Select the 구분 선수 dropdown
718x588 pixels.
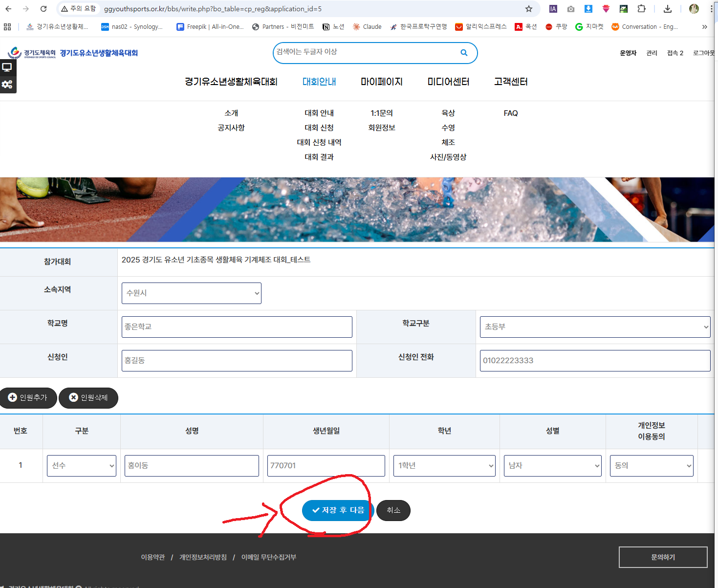tap(82, 466)
